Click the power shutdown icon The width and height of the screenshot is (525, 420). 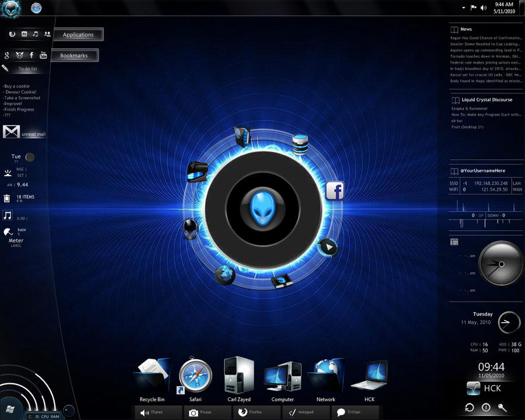tap(486, 407)
